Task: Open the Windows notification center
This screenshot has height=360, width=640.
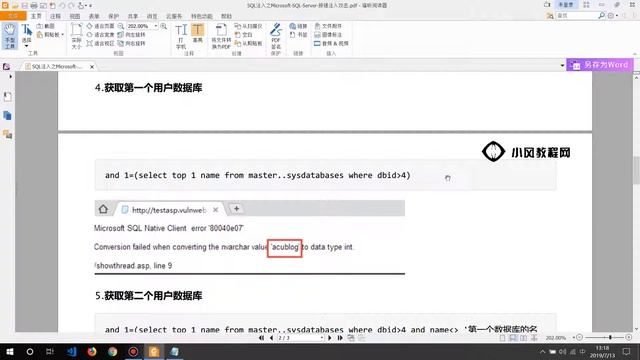Action: (x=627, y=351)
